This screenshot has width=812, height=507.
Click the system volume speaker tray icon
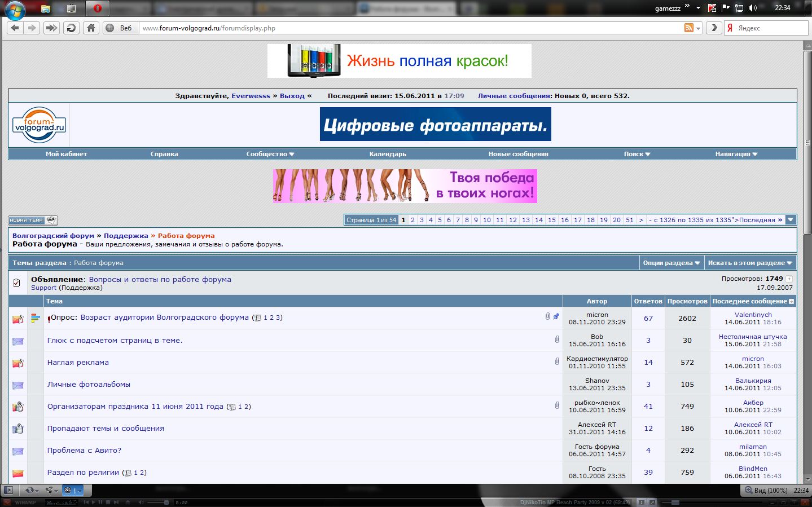pos(753,8)
